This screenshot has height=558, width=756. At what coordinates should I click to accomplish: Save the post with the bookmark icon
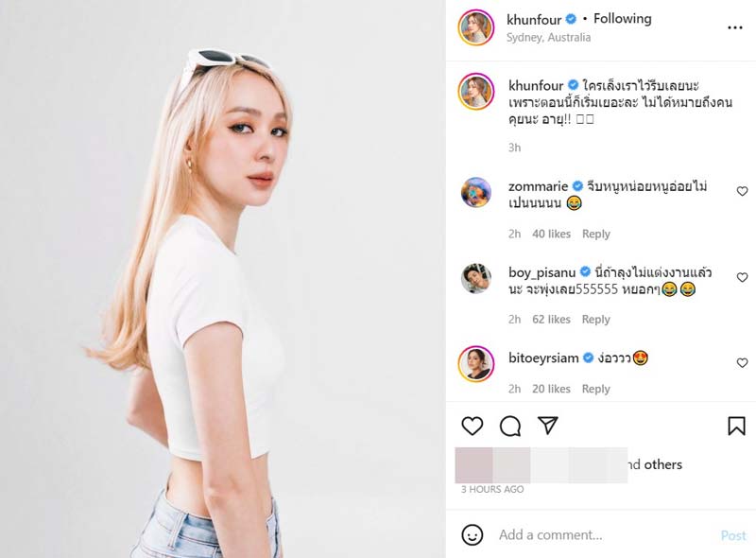coord(736,426)
